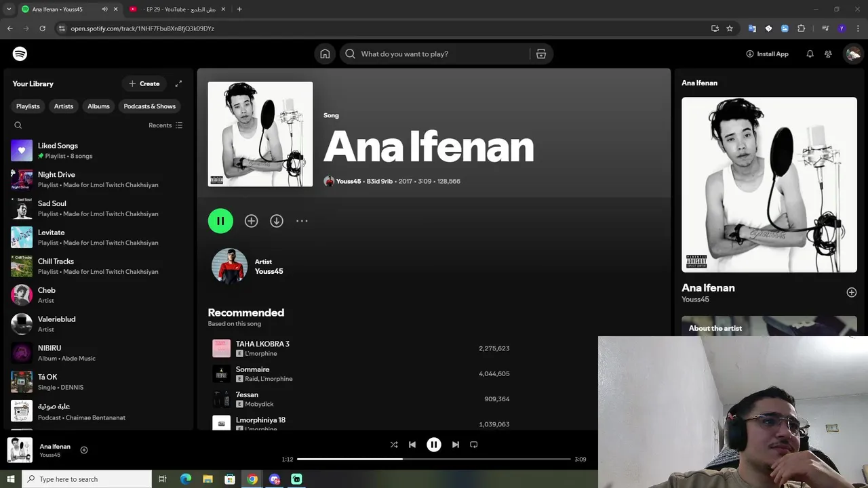This screenshot has width=868, height=488.
Task: Switch to YouTube EP 29 browser tab
Action: tap(178, 9)
